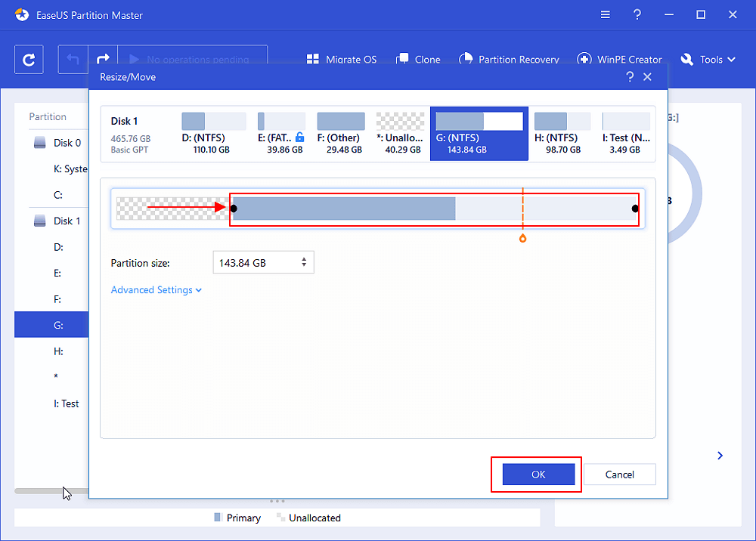Select E: in the left partition list
This screenshot has height=541, width=756.
[x=57, y=274]
